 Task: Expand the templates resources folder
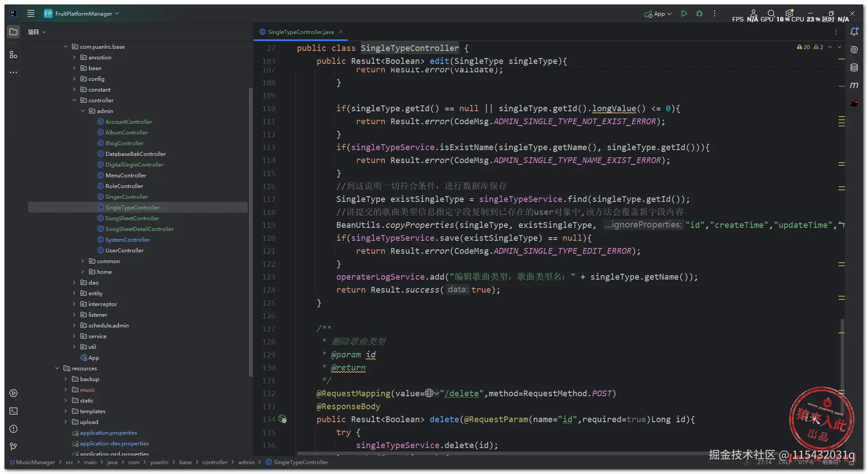(x=66, y=411)
